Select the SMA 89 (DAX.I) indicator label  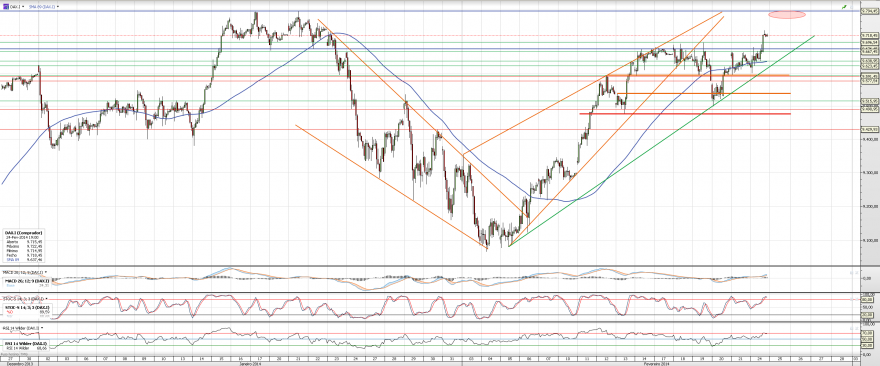(x=41, y=6)
